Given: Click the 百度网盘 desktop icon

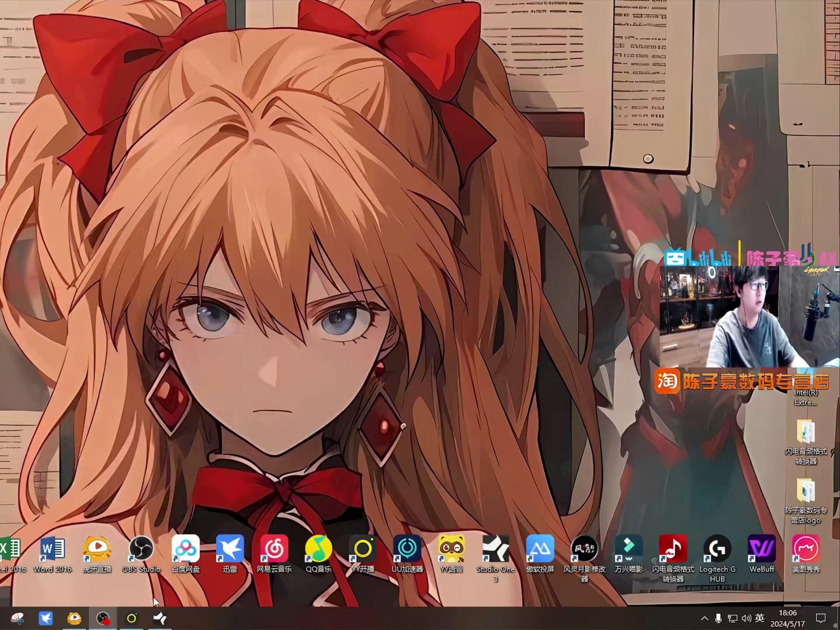Looking at the screenshot, I should pos(186,554).
